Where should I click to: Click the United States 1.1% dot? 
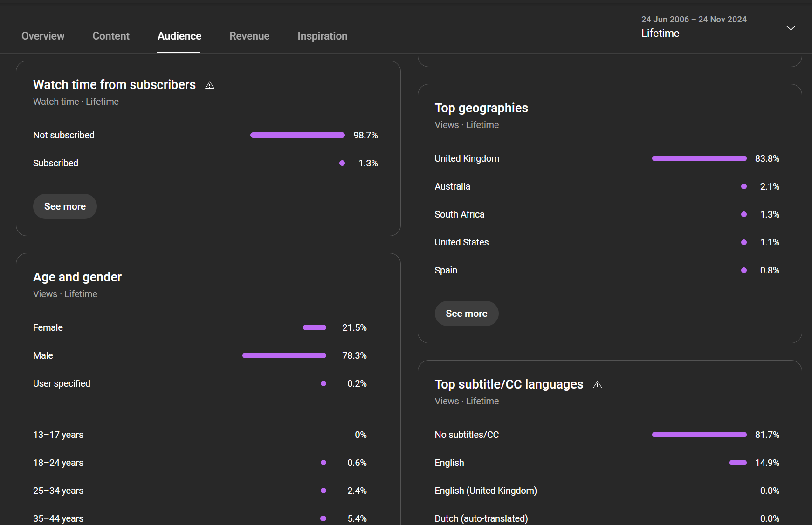pyautogui.click(x=744, y=242)
